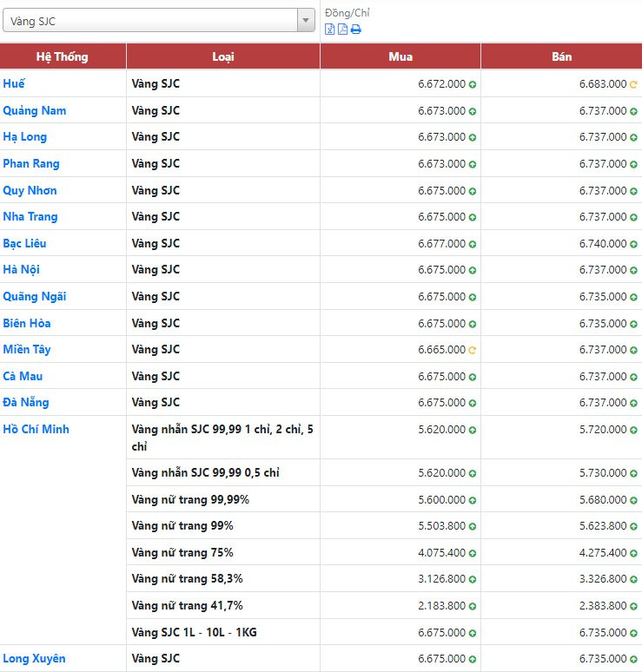Screen dimensions: 642x672
Task: Open the Hà Nội link
Action: 21,269
